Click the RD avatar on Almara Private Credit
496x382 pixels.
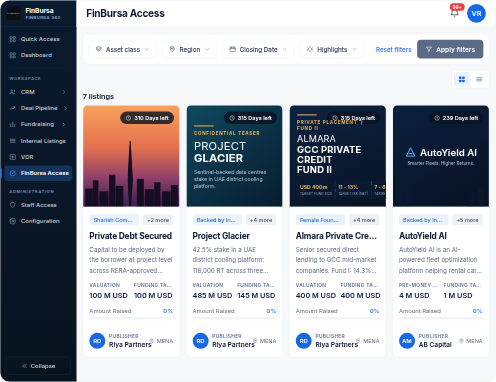tap(304, 341)
